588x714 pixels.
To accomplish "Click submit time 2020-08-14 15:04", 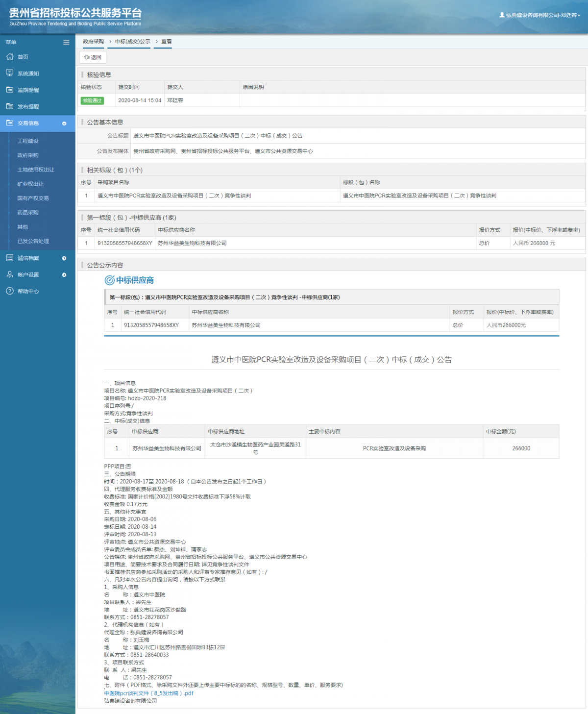I will click(140, 100).
